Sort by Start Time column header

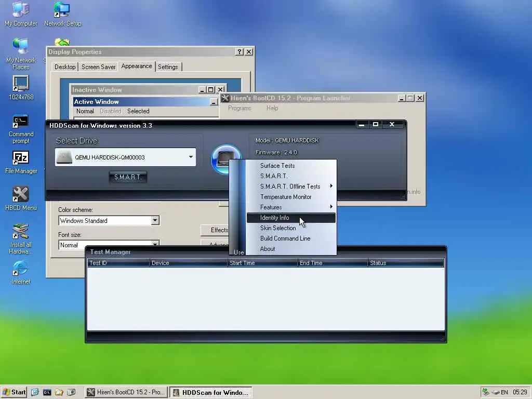[262, 262]
